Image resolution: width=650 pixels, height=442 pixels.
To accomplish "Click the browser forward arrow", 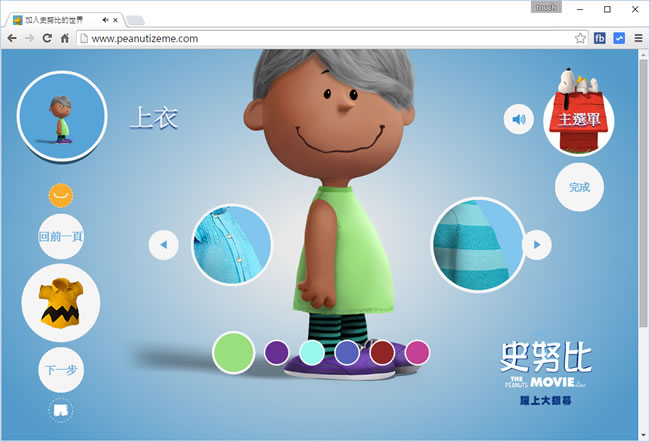I will 29,38.
